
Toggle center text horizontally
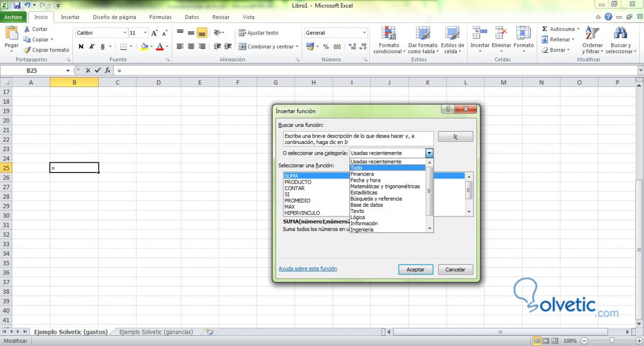[x=191, y=47]
